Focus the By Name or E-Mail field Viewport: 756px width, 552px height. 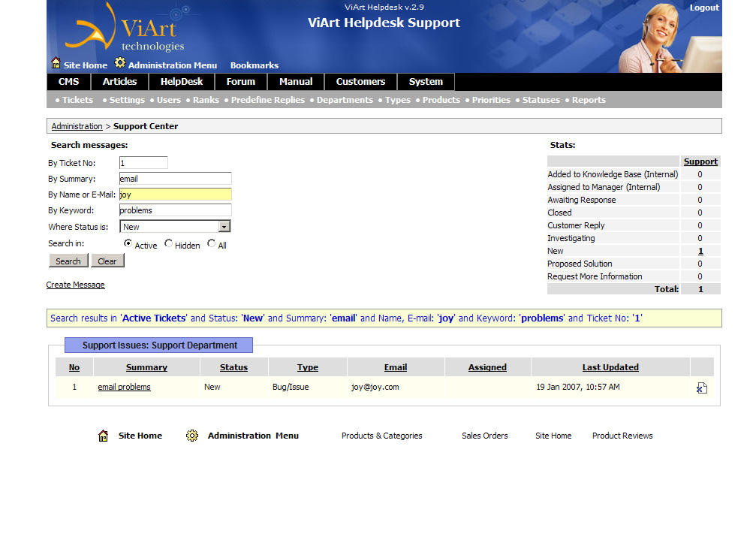click(x=176, y=195)
